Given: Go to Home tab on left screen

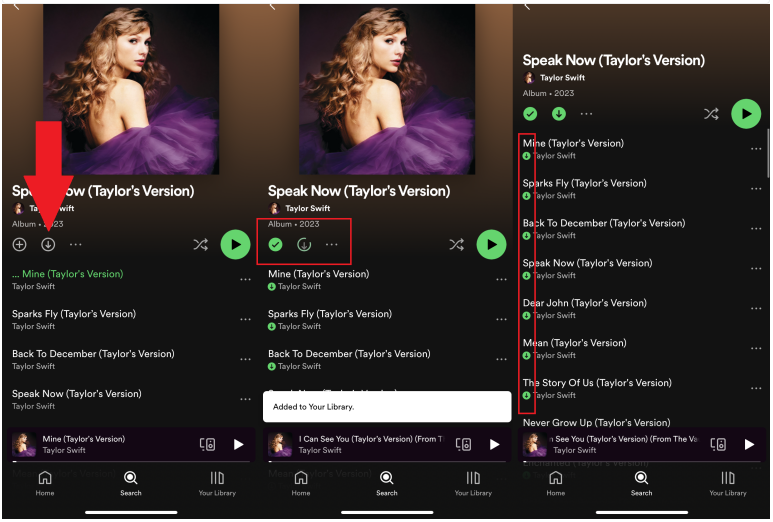Looking at the screenshot, I should click(x=45, y=484).
